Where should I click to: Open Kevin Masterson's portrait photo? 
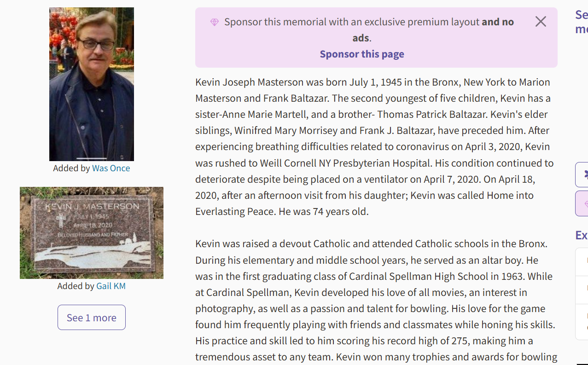click(92, 84)
